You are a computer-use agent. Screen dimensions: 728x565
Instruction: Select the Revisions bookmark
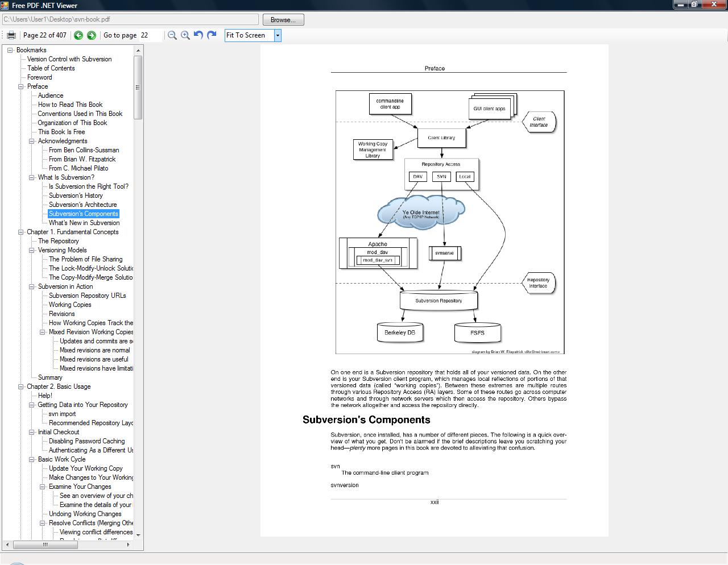click(61, 314)
